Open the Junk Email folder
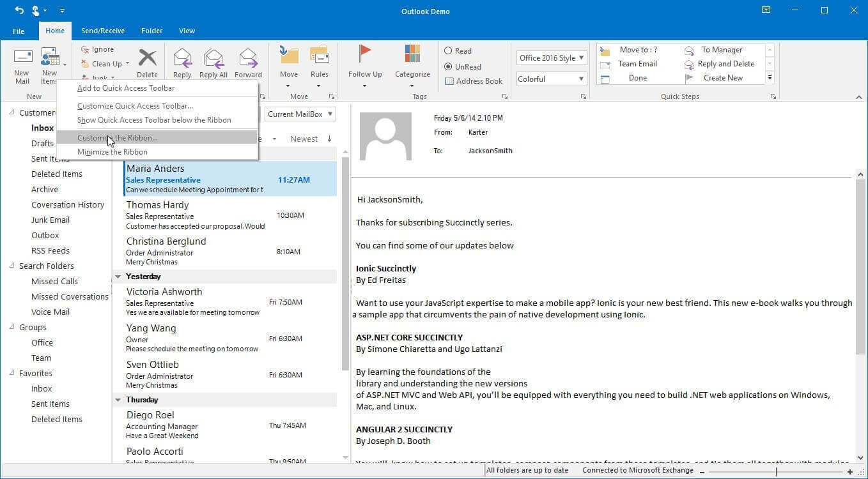 coord(50,220)
